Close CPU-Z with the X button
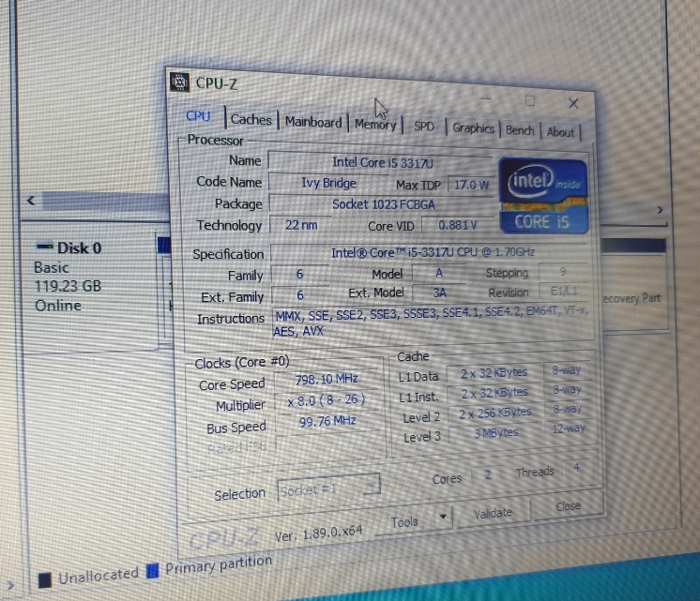The width and height of the screenshot is (700, 601). (x=573, y=104)
